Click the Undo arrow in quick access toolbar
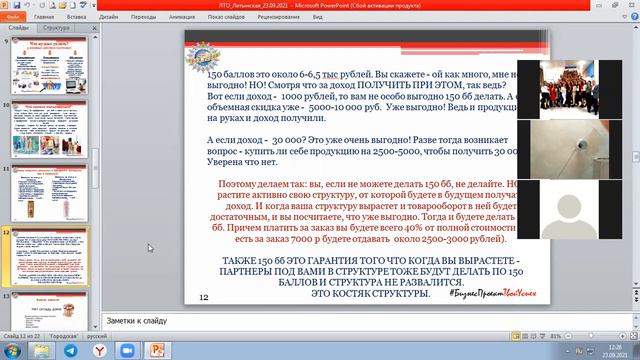Screen dimensions: 640x360 tap(28, 5)
